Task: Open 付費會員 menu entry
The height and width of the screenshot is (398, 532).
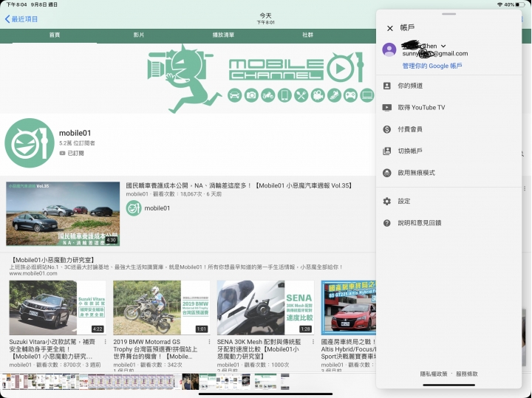Action: pos(449,129)
